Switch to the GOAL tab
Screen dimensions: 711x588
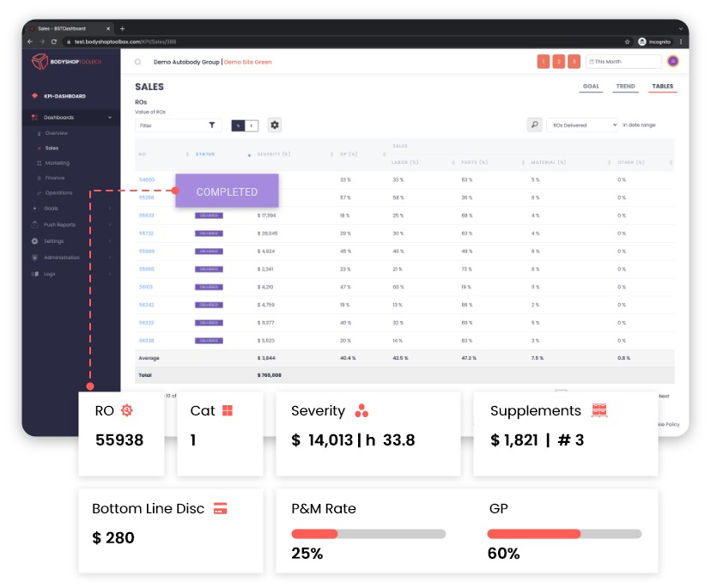coord(591,87)
